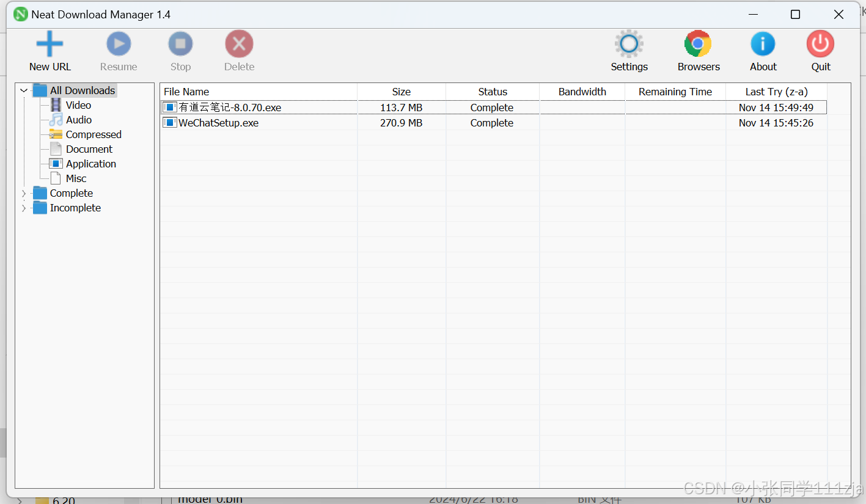
Task: Click file icon of 有道云笔记-8.0.70.exe
Action: click(x=169, y=108)
